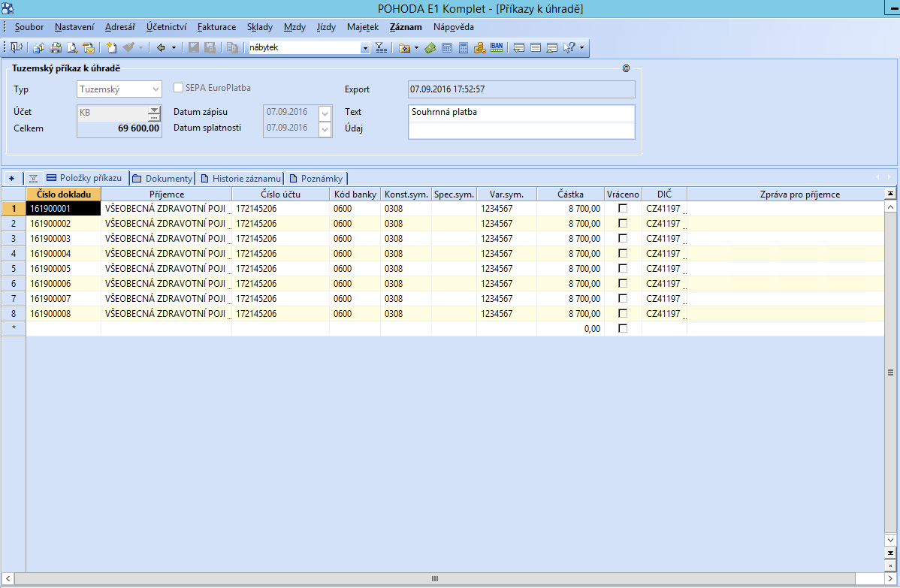The width and height of the screenshot is (900, 588).
Task: Open the Fakturace menu
Action: point(216,27)
